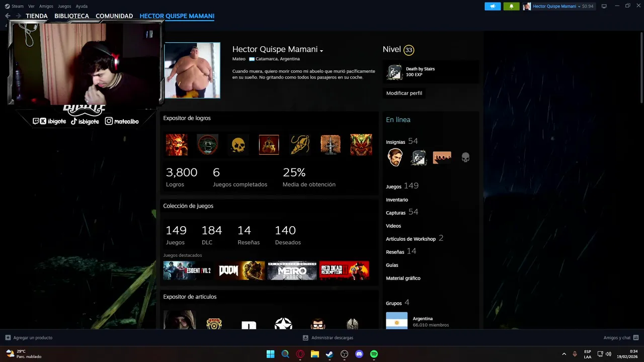Open the Steam announcements megaphone button
The image size is (644, 362).
pos(493,6)
